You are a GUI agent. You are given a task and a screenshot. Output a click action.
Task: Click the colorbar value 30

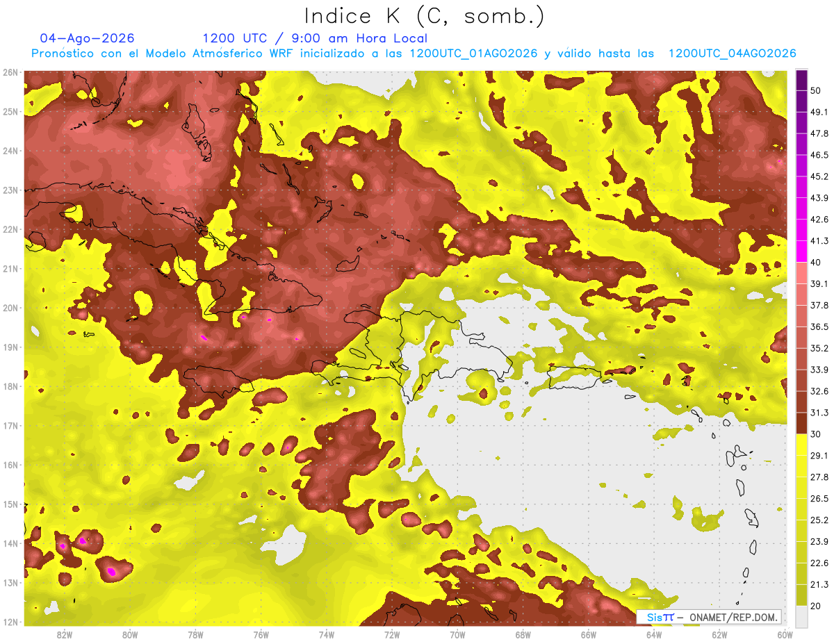pos(817,434)
